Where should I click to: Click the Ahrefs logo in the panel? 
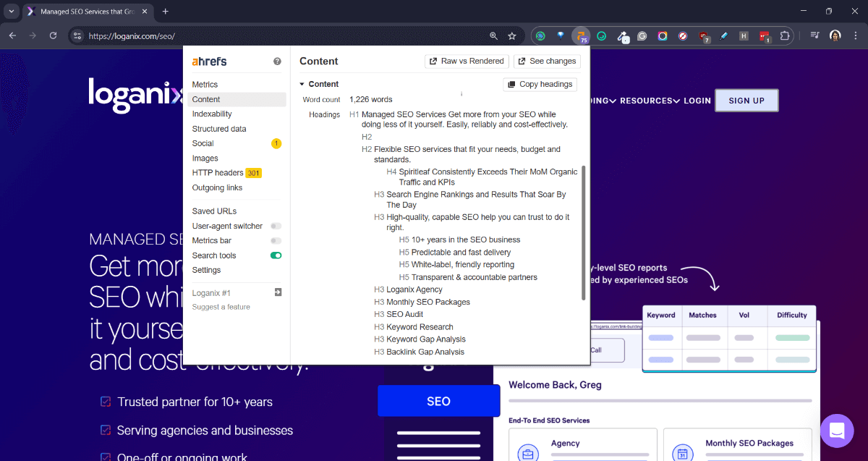[210, 62]
